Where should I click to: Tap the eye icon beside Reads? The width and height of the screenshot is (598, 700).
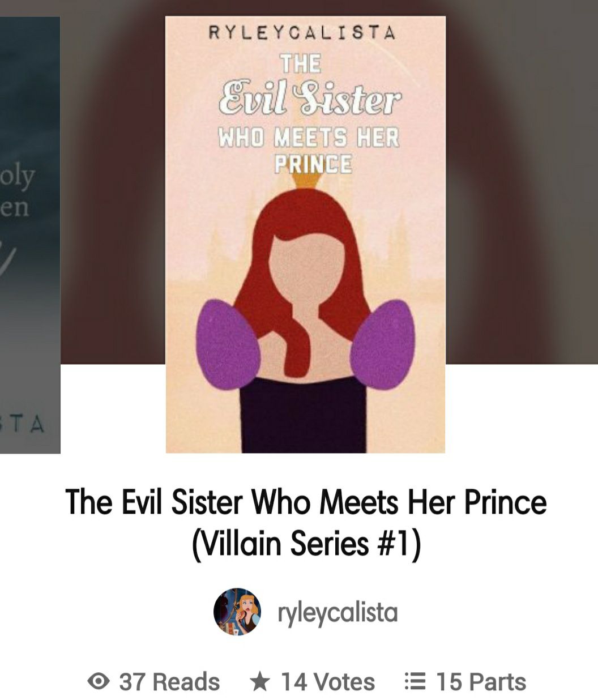click(x=99, y=681)
